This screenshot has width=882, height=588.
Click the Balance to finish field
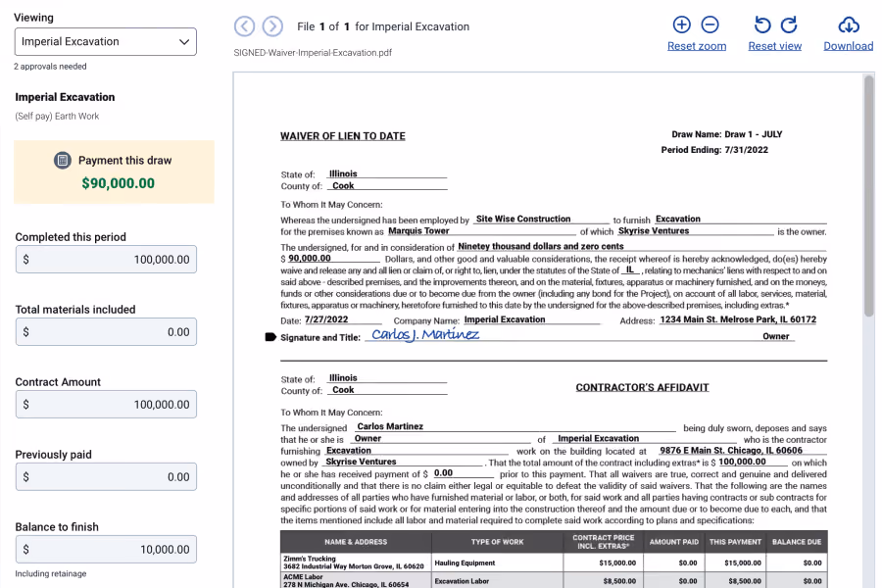click(106, 549)
